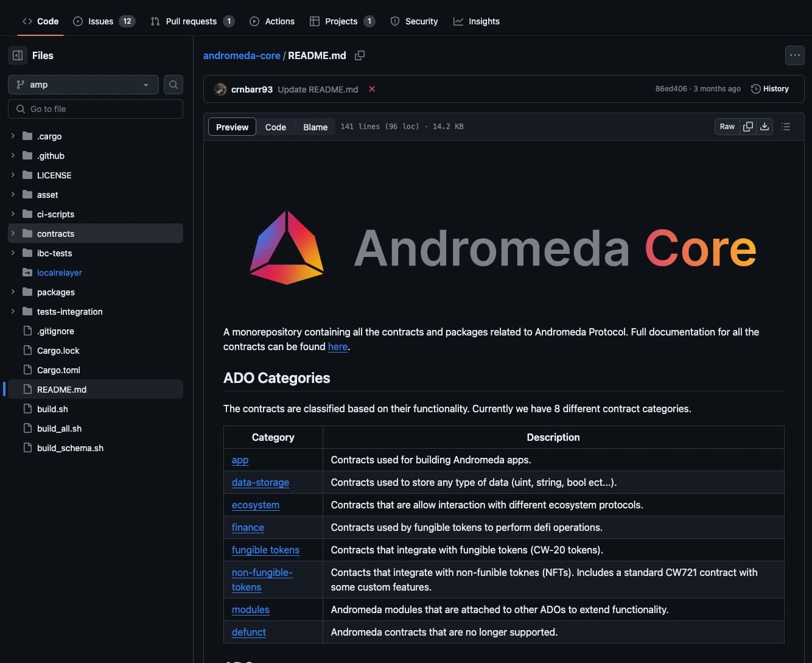Click the Pull requests branch icon

(155, 21)
